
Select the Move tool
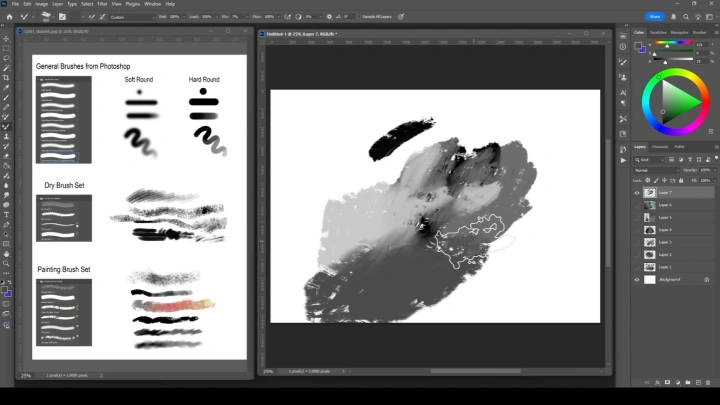click(7, 38)
